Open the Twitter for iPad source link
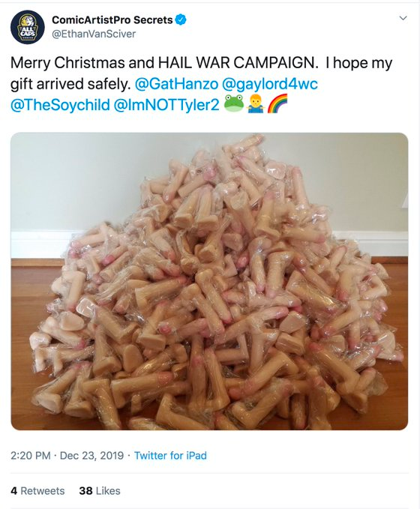The width and height of the screenshot is (420, 509). point(170,456)
